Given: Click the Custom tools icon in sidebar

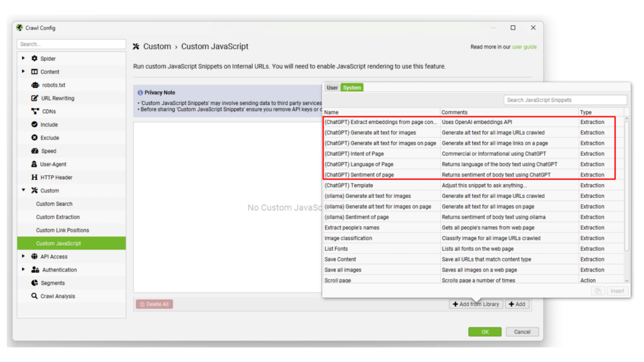Looking at the screenshot, I should point(35,190).
